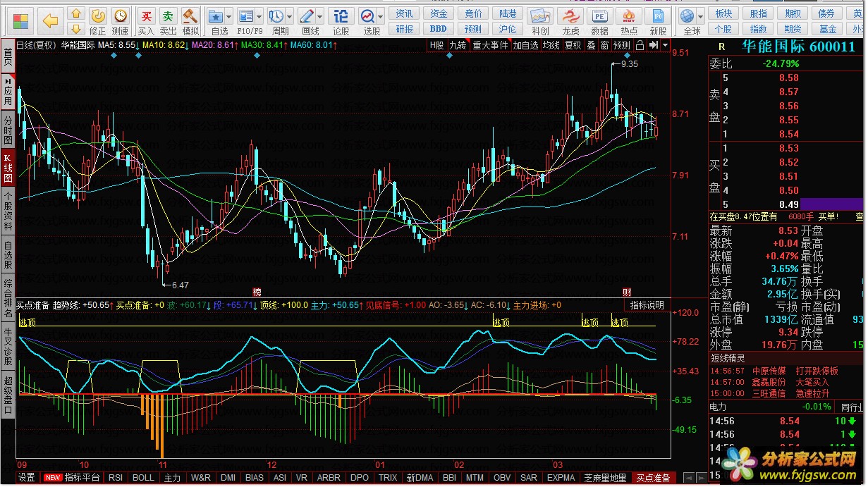Click 加自选 to add to watchlist
The width and height of the screenshot is (868, 487).
click(x=525, y=45)
